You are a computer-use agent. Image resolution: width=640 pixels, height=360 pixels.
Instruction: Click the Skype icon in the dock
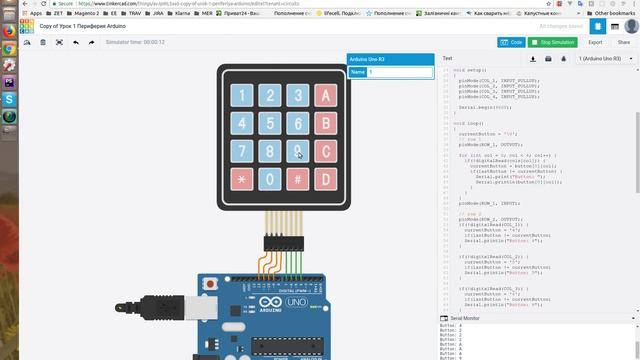tap(9, 100)
